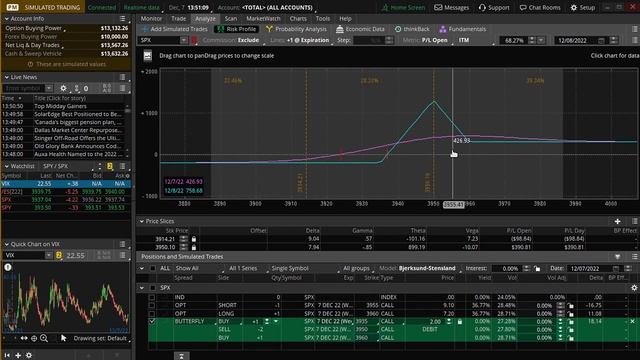This screenshot has height=360, width=640.
Task: Open the calendar for the 12/08/2022 date
Action: tap(601, 40)
